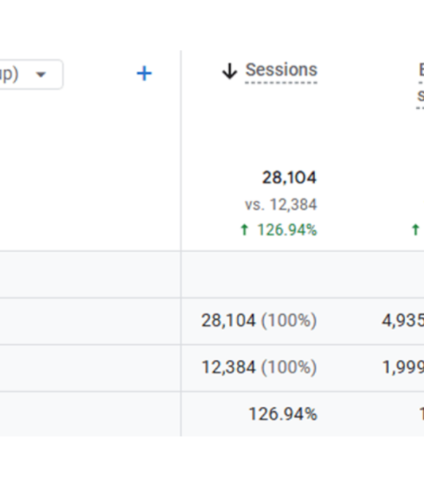The height and width of the screenshot is (504, 424).
Task: Click the green up arrow beside 126.94%
Action: pyautogui.click(x=244, y=230)
